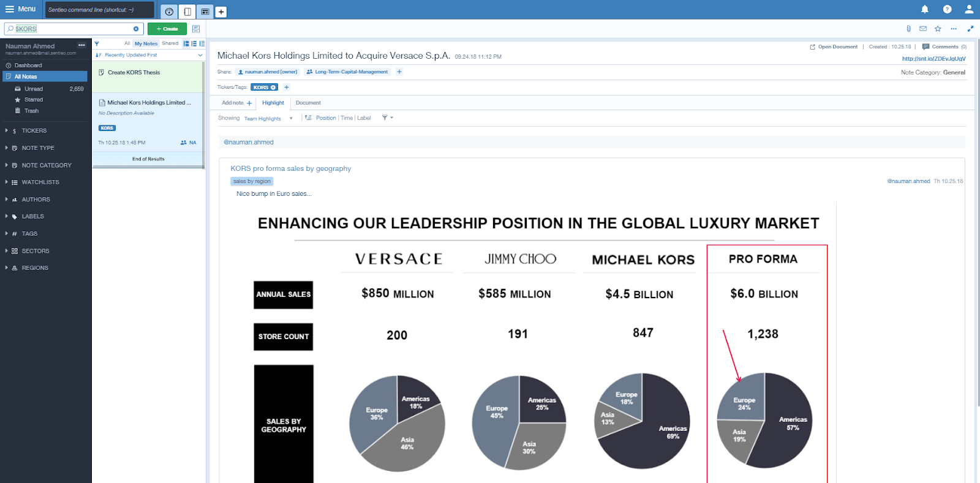Click nauman.ahmed [owner] share chip

coord(268,72)
